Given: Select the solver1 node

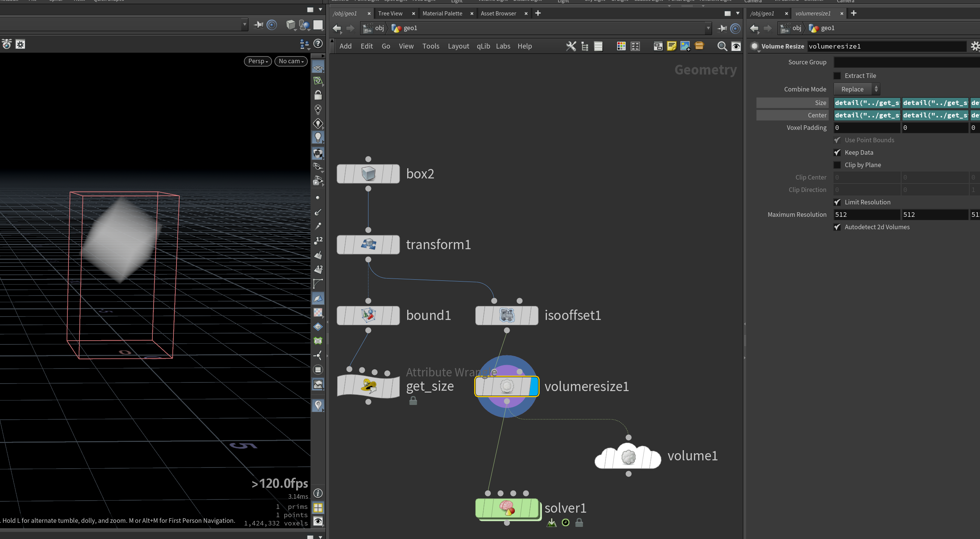Looking at the screenshot, I should (x=507, y=508).
